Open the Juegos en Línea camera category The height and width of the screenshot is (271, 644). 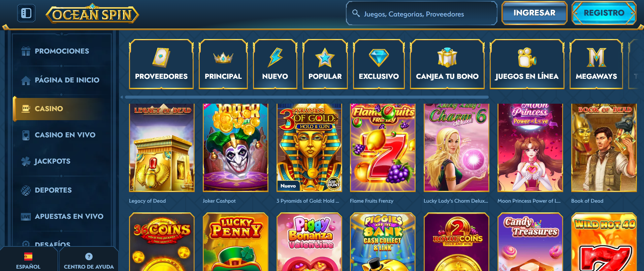tap(527, 64)
